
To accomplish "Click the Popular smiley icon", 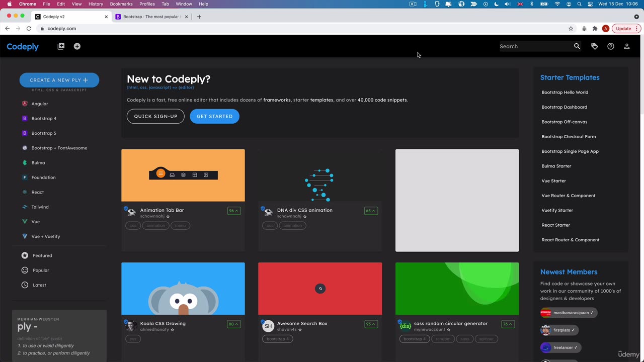I will 25,270.
